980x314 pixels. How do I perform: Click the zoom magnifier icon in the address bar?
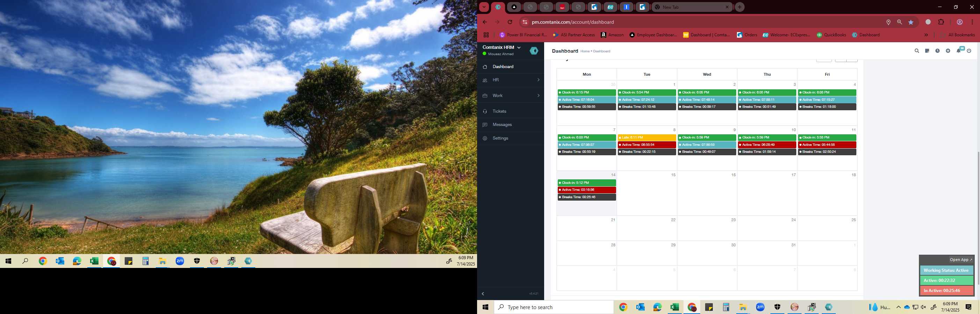[899, 22]
